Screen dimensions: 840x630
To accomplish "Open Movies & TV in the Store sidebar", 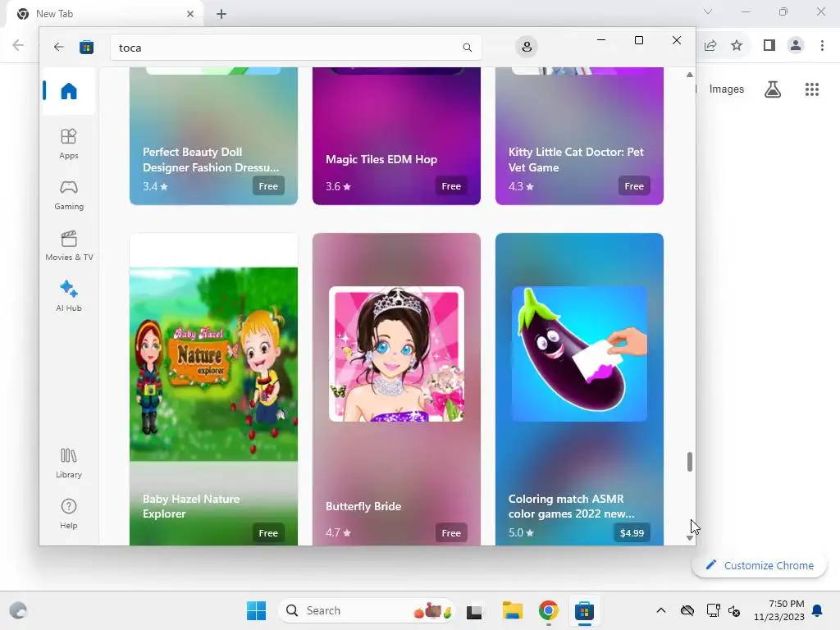I will pos(69,245).
